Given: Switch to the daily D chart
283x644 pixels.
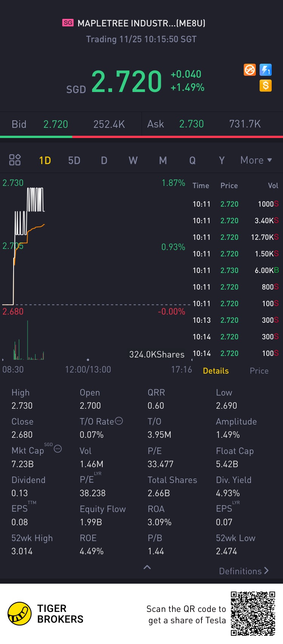Looking at the screenshot, I should [104, 161].
